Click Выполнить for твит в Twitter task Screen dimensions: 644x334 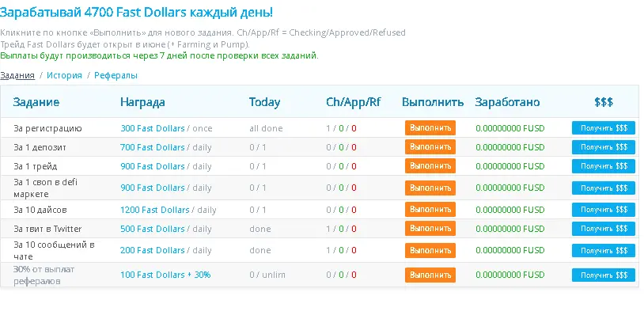(430, 229)
